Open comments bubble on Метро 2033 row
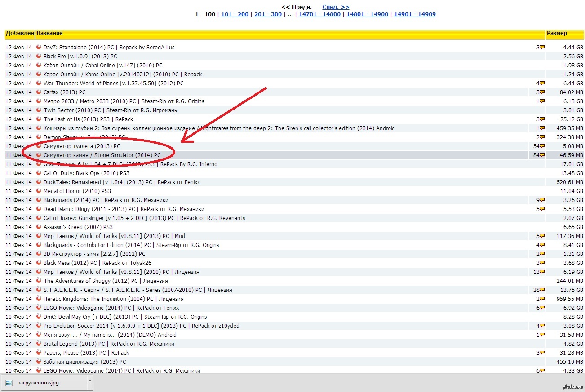585x392 pixels. pos(542,101)
